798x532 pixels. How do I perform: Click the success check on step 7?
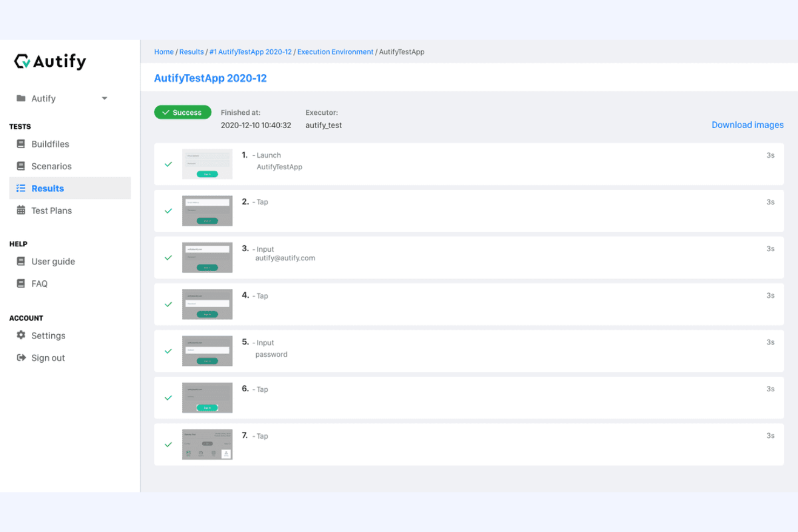[x=168, y=445]
